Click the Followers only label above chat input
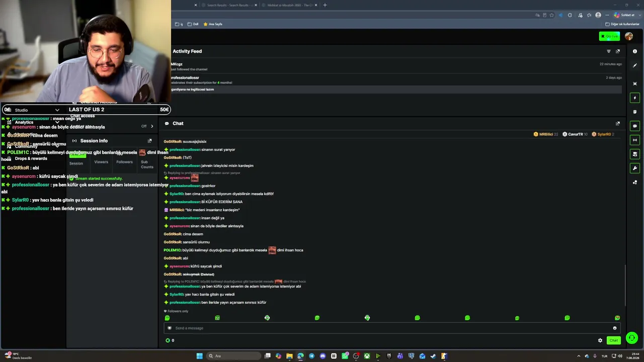 point(176,311)
